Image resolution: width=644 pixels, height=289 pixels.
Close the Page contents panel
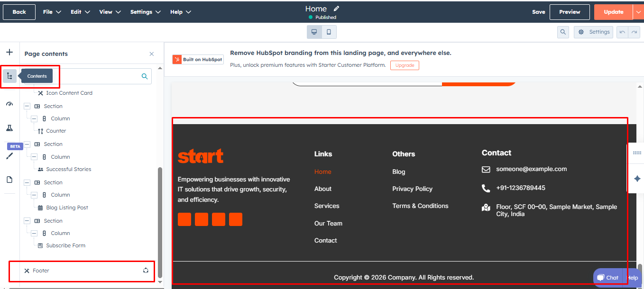pyautogui.click(x=152, y=54)
